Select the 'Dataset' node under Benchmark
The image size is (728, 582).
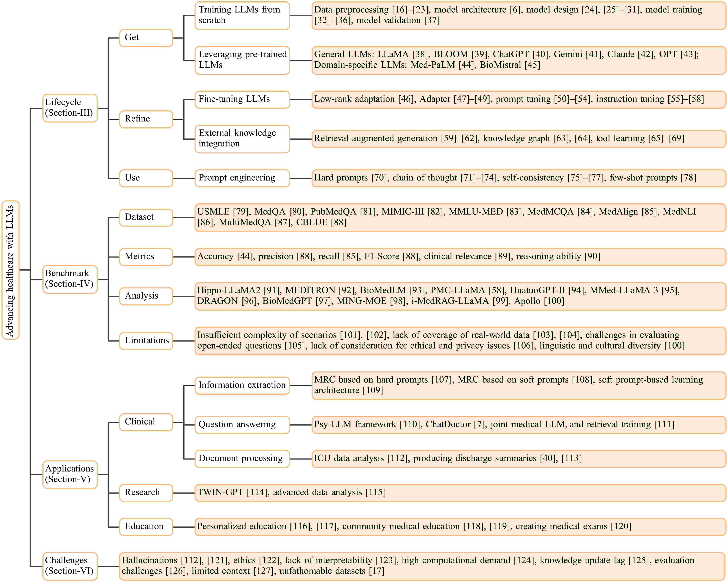(146, 217)
